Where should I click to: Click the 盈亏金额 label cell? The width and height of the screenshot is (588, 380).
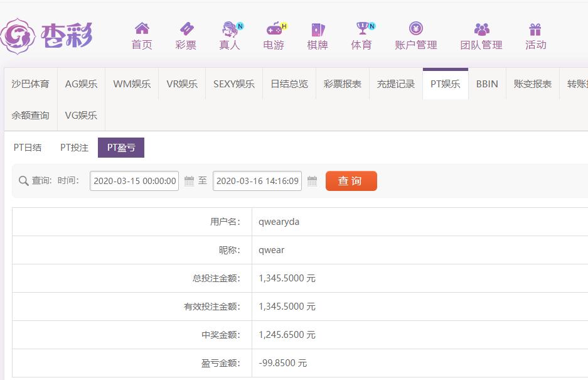click(132, 363)
